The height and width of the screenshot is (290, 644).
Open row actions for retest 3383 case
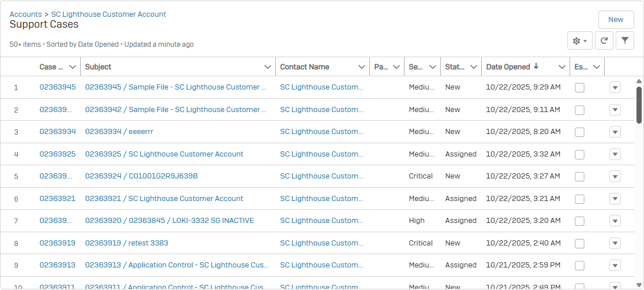615,243
